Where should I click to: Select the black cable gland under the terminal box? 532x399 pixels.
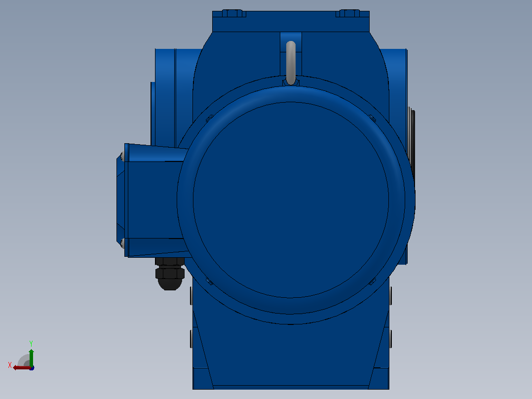tap(170, 274)
